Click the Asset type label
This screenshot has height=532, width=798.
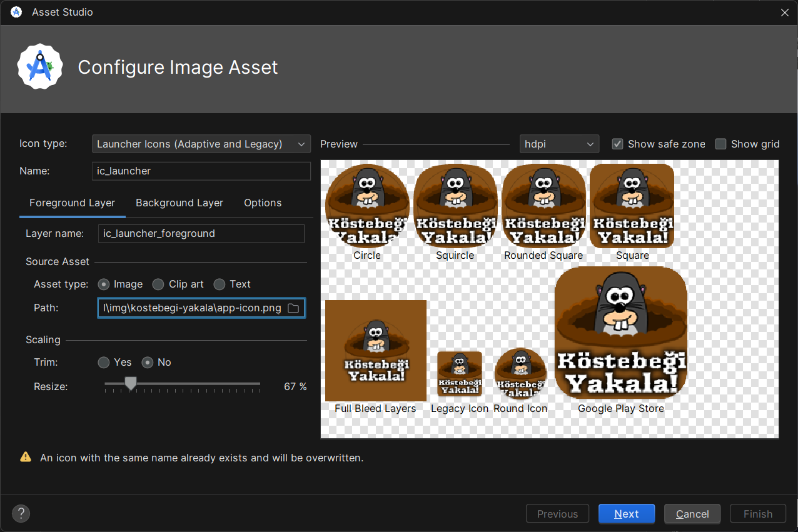(61, 284)
